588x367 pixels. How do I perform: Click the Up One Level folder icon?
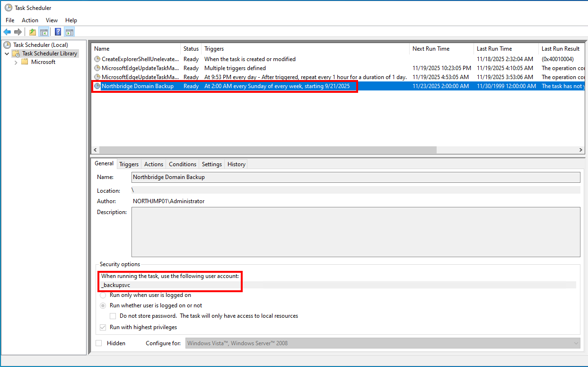32,32
